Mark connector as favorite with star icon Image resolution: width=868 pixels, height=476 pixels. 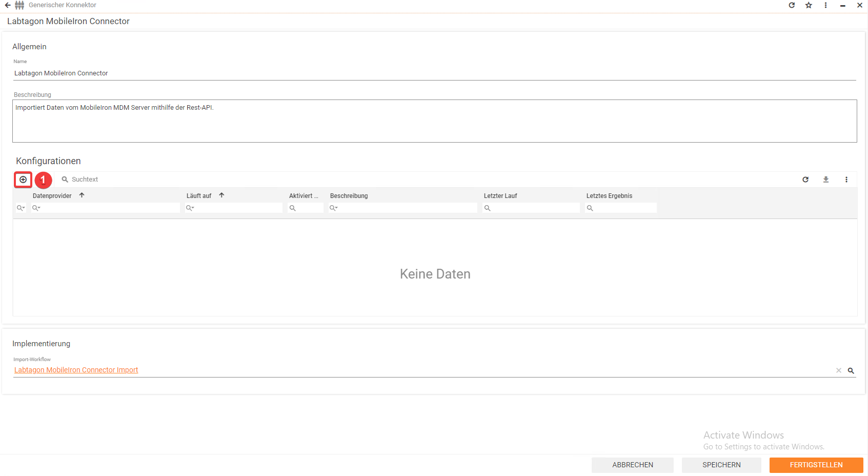tap(809, 5)
